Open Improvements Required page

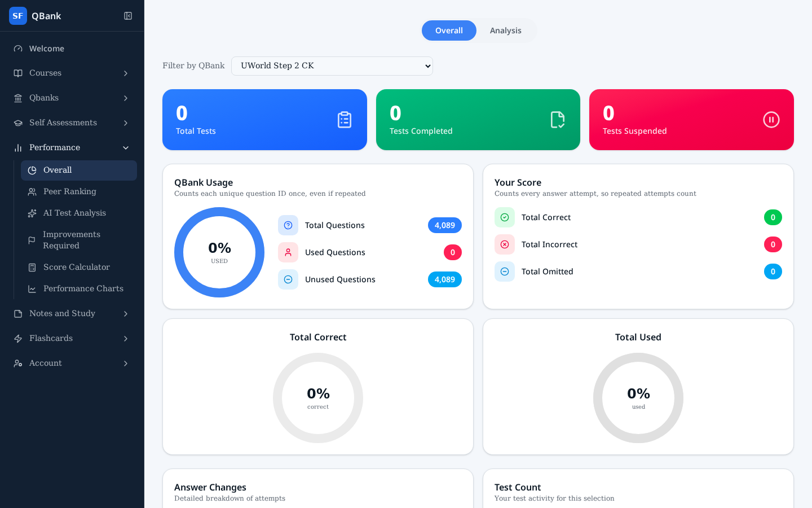click(79, 240)
